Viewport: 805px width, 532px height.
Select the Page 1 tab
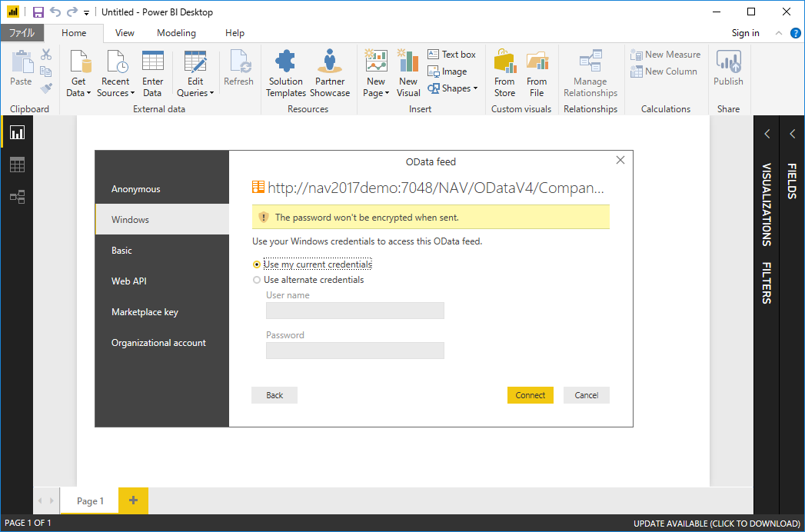90,500
